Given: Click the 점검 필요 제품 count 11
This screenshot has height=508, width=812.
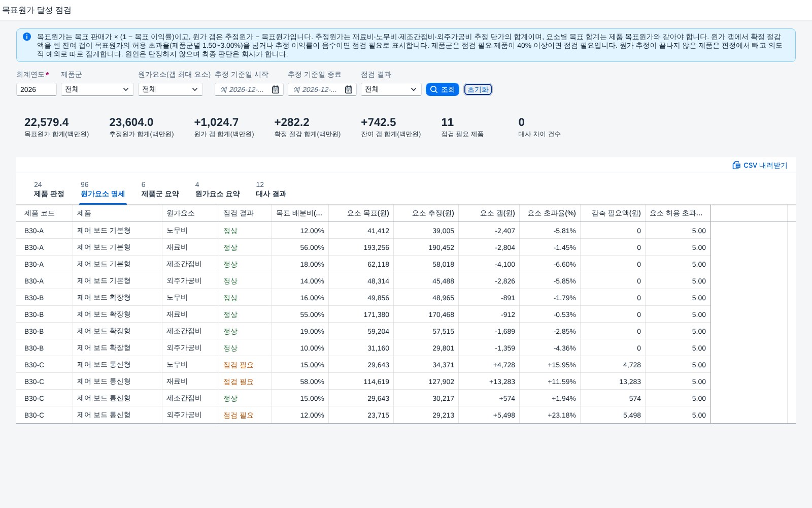Looking at the screenshot, I should [448, 122].
